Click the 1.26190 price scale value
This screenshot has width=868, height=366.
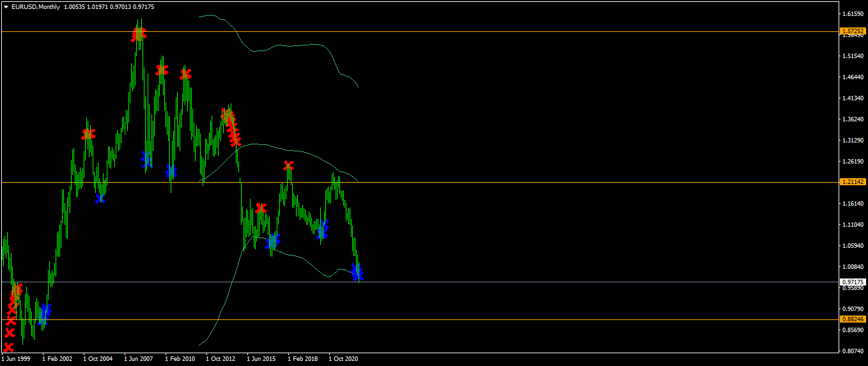tap(853, 162)
